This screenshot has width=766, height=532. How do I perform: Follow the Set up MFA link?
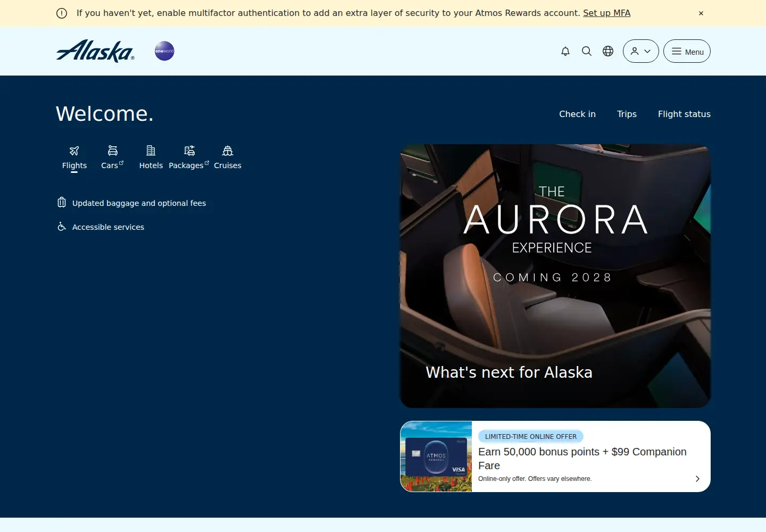pyautogui.click(x=606, y=13)
